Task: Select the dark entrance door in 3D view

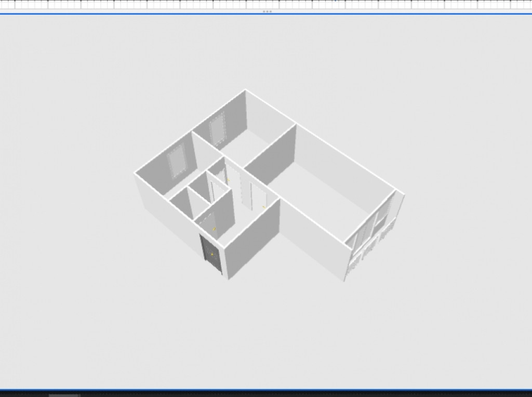Action: click(x=211, y=254)
